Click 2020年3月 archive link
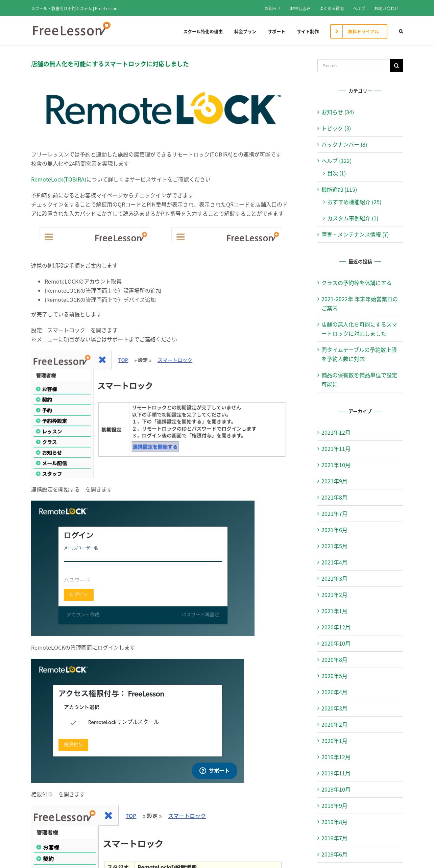434x868 pixels. point(334,708)
